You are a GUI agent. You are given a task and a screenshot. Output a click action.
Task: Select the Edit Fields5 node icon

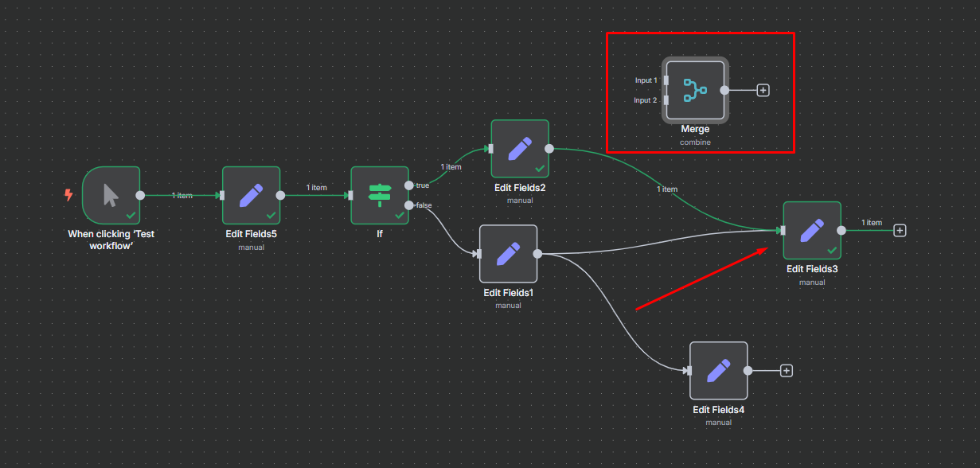click(x=251, y=195)
